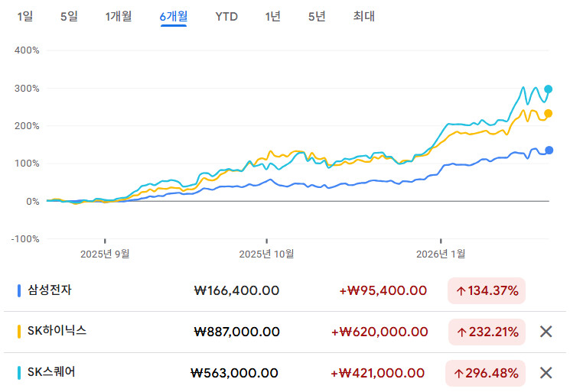The height and width of the screenshot is (392, 570).
Task: Click the blue 삼성전자 line endpoint dot
Action: (x=549, y=150)
